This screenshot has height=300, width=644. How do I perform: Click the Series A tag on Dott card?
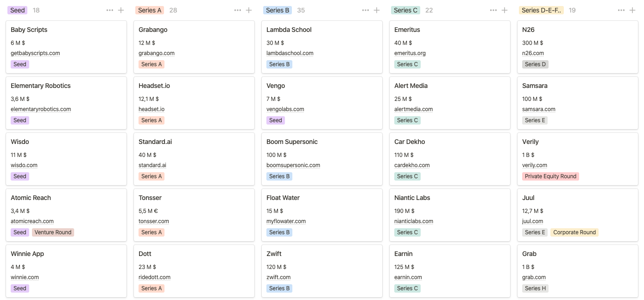(152, 288)
